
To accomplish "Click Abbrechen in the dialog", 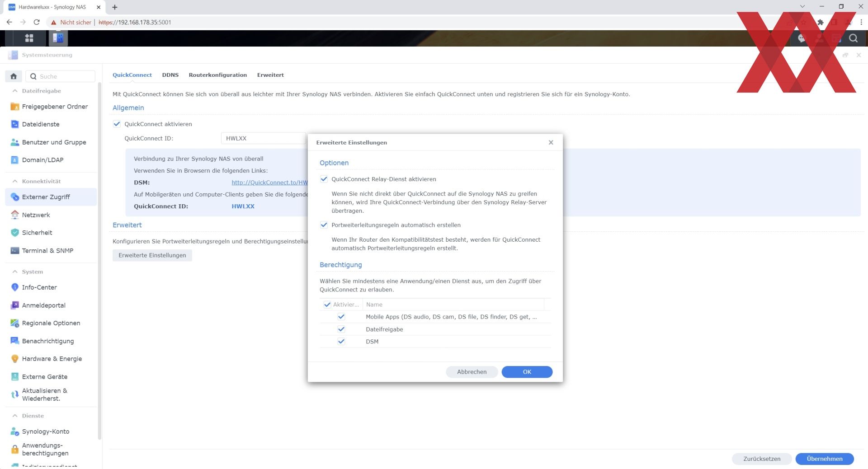I will click(x=472, y=372).
